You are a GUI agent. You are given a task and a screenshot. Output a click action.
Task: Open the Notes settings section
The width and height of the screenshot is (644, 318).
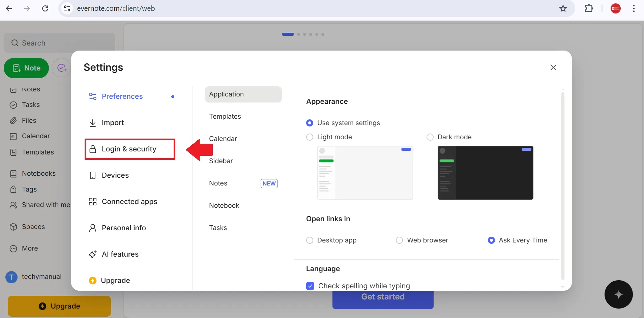[x=218, y=183]
